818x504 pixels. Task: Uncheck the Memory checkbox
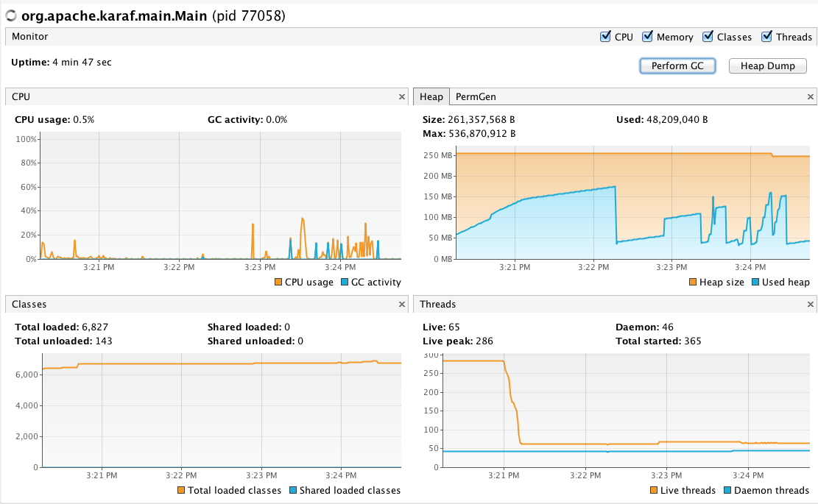pyautogui.click(x=647, y=37)
